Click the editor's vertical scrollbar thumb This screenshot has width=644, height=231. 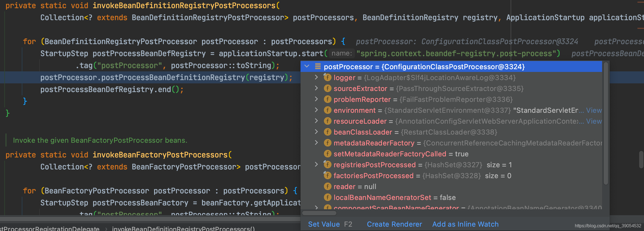tap(641, 160)
